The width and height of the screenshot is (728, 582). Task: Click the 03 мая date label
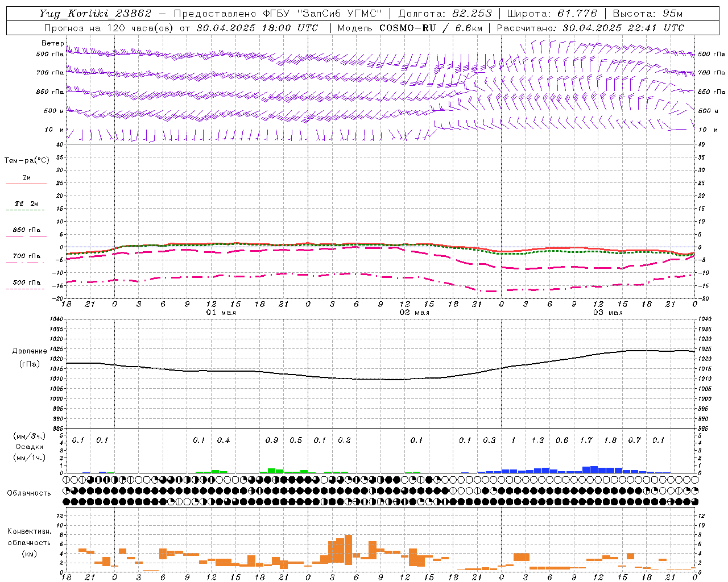point(608,313)
